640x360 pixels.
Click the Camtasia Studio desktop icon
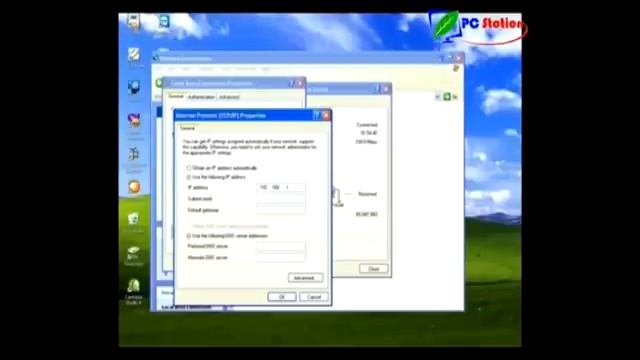pos(133,292)
